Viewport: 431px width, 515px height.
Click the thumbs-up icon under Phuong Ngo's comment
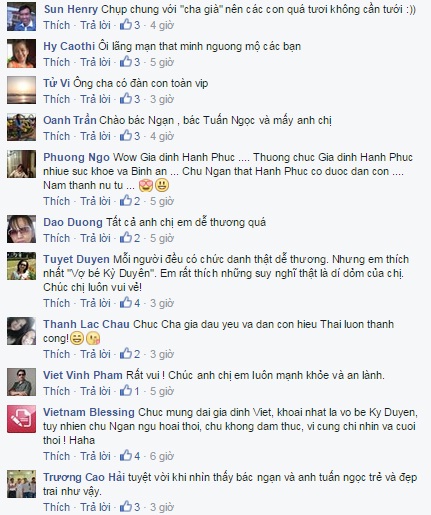[126, 201]
